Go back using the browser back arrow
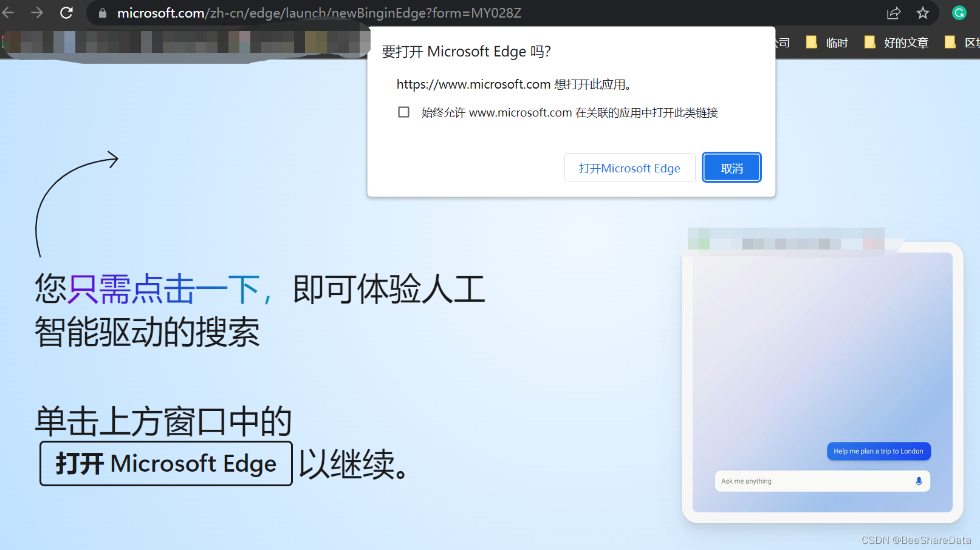Viewport: 980px width, 550px height. click(x=8, y=13)
